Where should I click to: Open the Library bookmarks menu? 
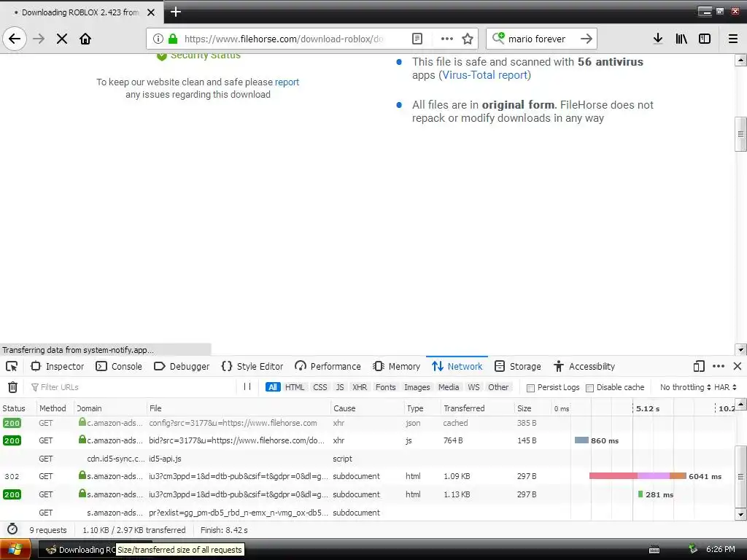(x=681, y=39)
